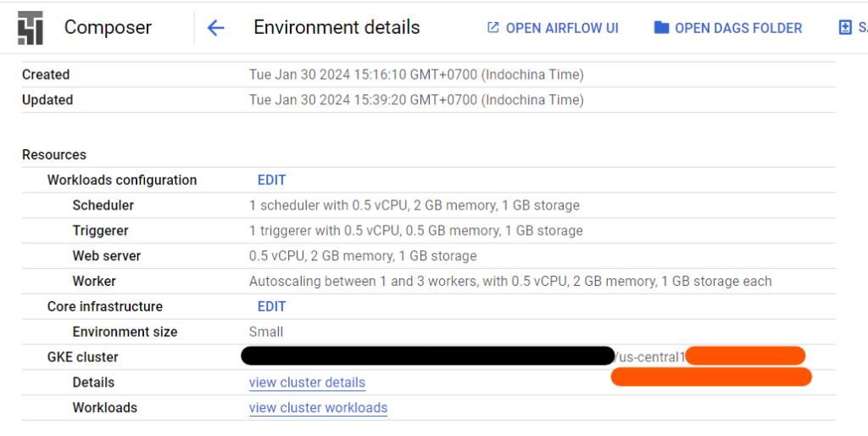Select the Environment size value Small

(x=266, y=332)
